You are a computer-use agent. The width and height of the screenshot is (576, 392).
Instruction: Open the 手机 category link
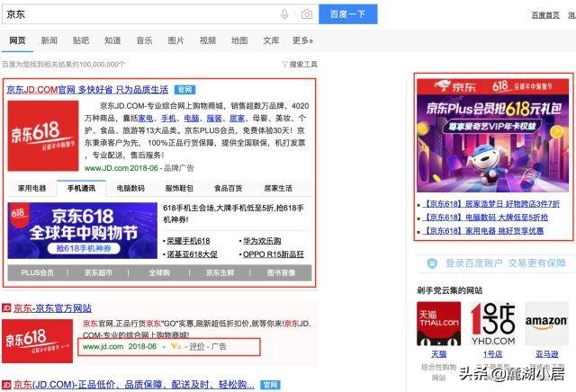pyautogui.click(x=168, y=118)
